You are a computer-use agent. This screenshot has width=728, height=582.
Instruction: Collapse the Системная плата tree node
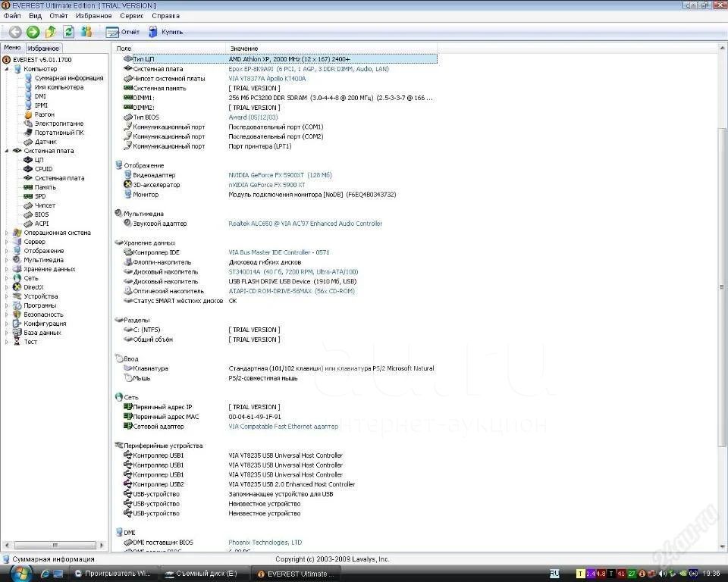pos(7,151)
